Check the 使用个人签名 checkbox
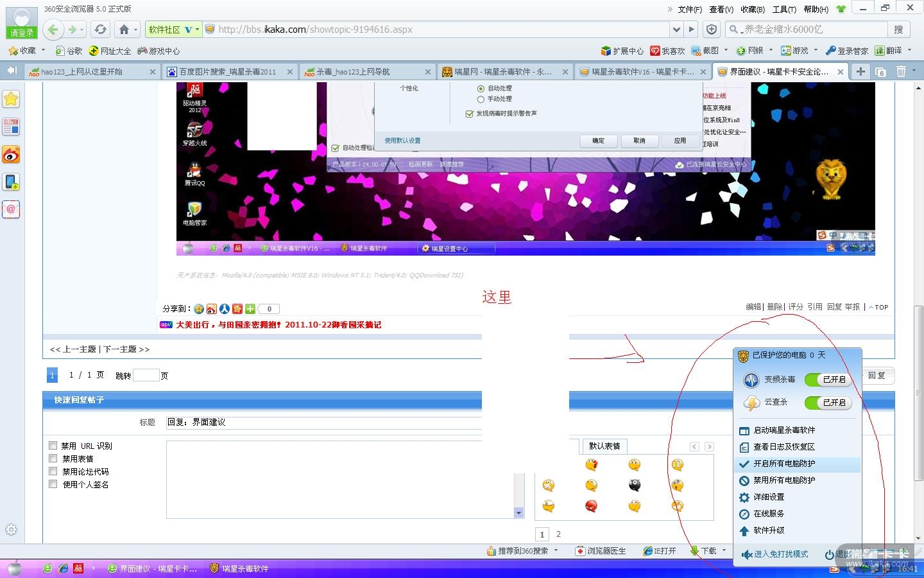The image size is (924, 578). click(53, 484)
